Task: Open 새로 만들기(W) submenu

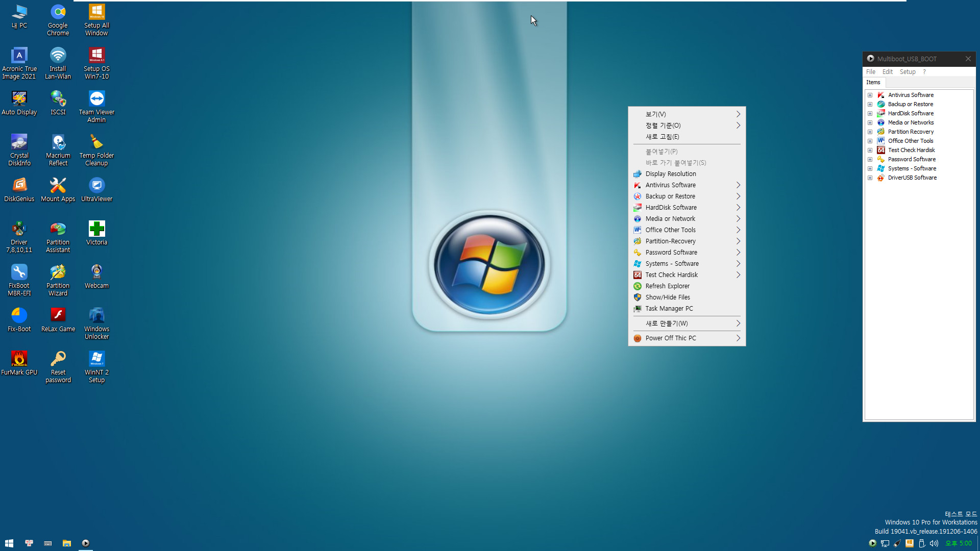Action: [687, 323]
